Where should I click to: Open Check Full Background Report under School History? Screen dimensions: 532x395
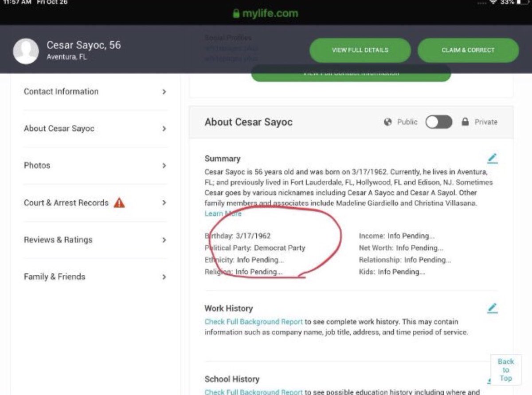pyautogui.click(x=254, y=392)
